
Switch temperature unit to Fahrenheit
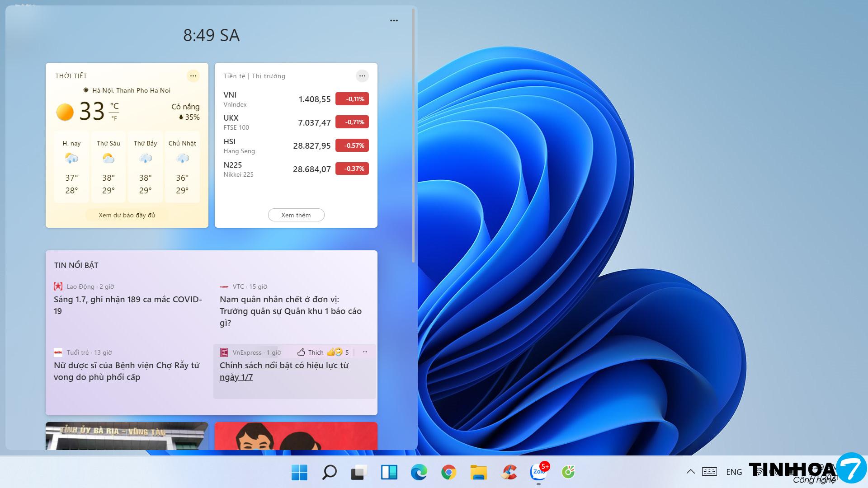point(114,118)
